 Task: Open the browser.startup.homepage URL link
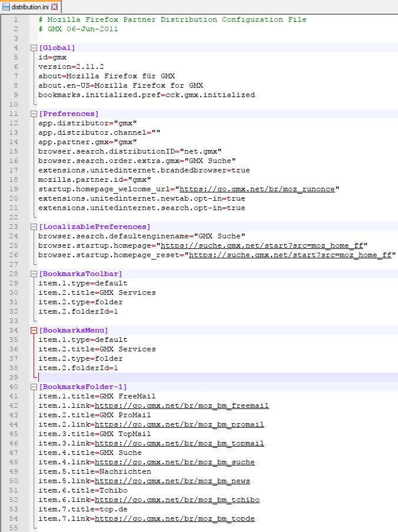pyautogui.click(x=262, y=245)
